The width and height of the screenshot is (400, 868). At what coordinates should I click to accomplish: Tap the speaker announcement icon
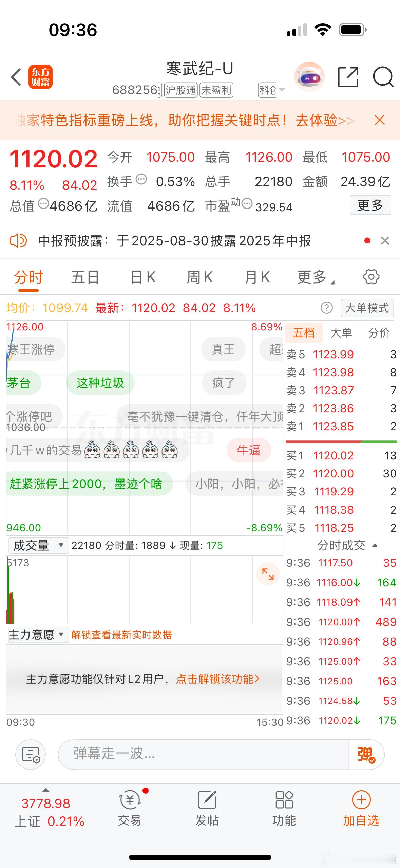click(x=18, y=241)
